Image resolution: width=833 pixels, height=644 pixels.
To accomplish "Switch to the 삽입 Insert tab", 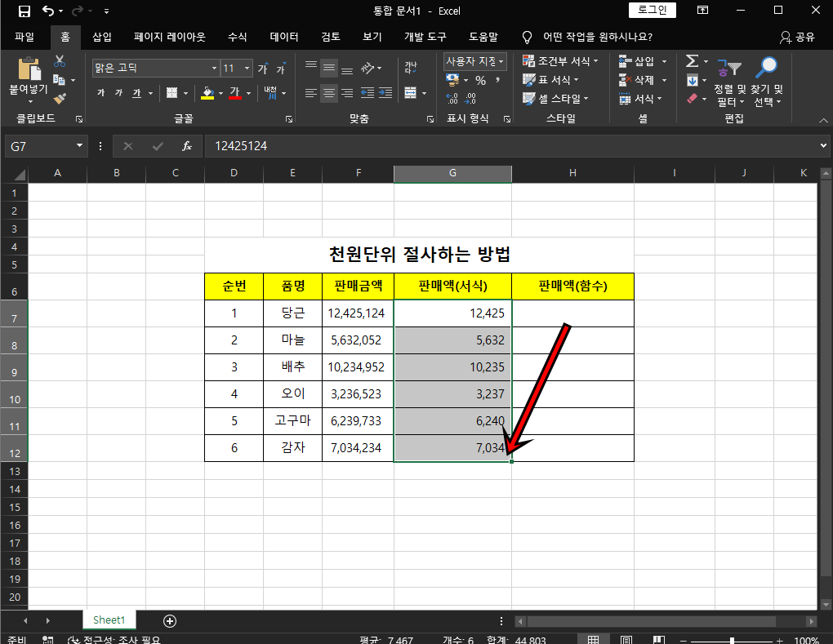I will pyautogui.click(x=102, y=38).
